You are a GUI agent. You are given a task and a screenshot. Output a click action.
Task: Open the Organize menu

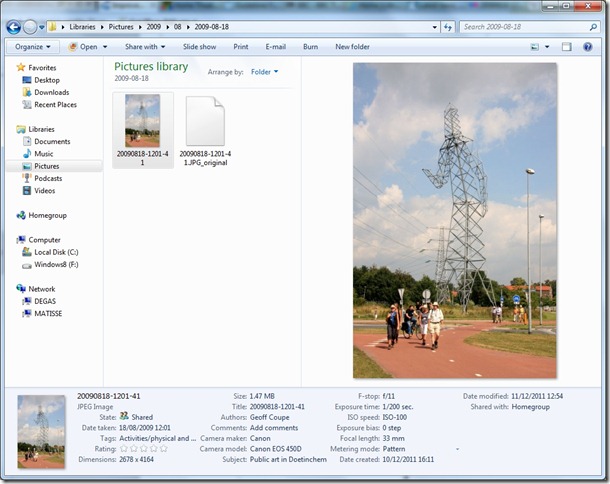pyautogui.click(x=33, y=46)
